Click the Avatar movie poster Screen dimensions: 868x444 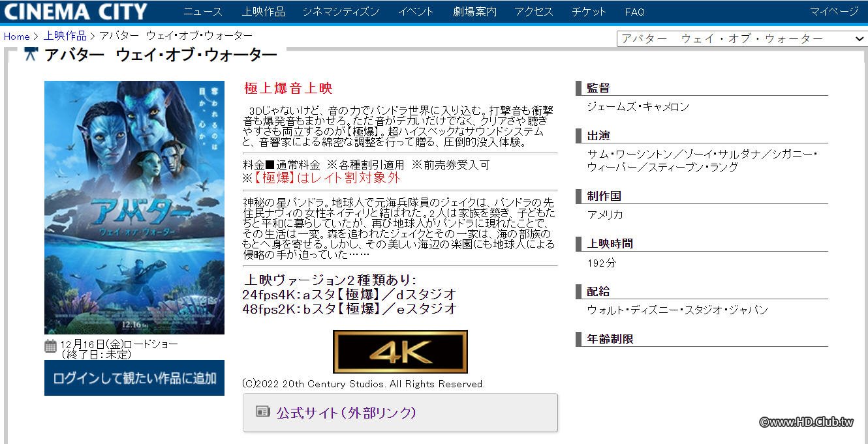coord(134,207)
